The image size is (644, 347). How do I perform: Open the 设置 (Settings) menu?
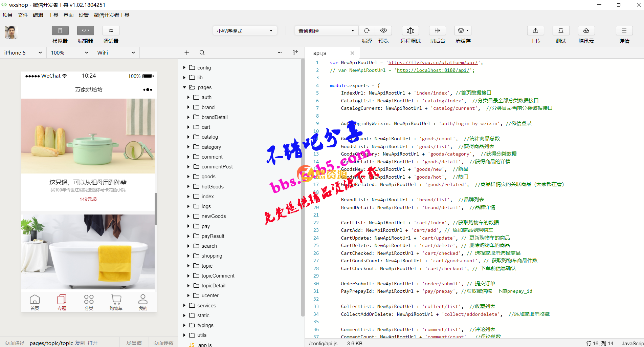click(x=83, y=15)
